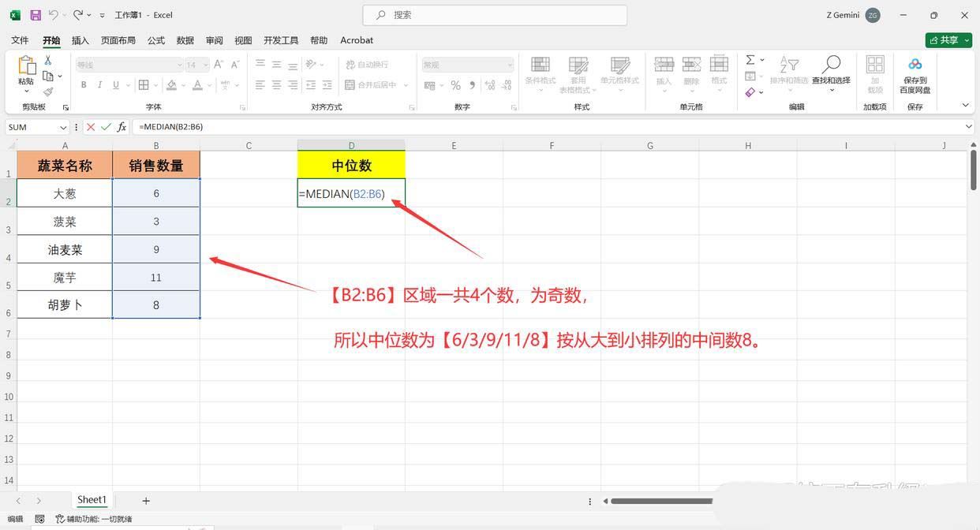Toggle Center horizontal alignment
Viewport: 980px width, 530px height.
click(276, 85)
